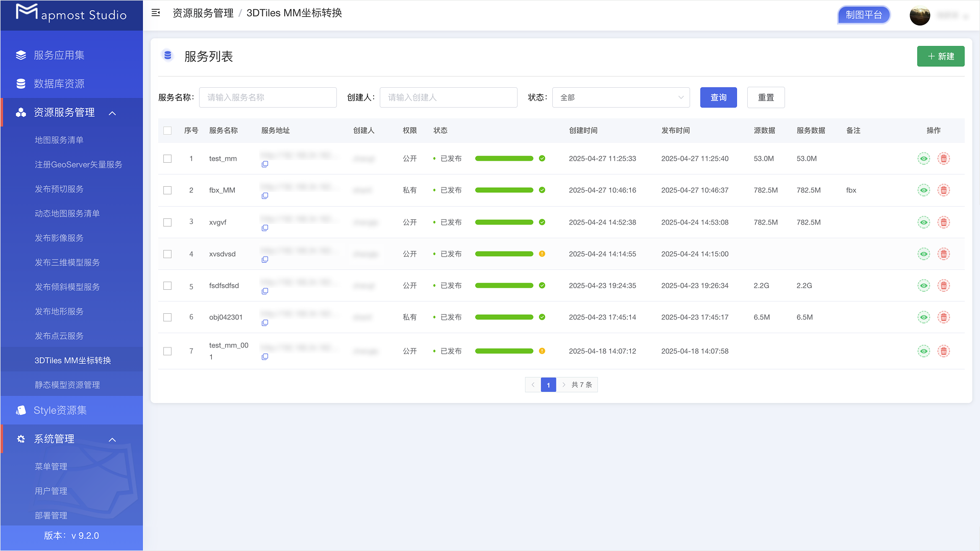
Task: Preview the obj042301 service
Action: click(923, 317)
